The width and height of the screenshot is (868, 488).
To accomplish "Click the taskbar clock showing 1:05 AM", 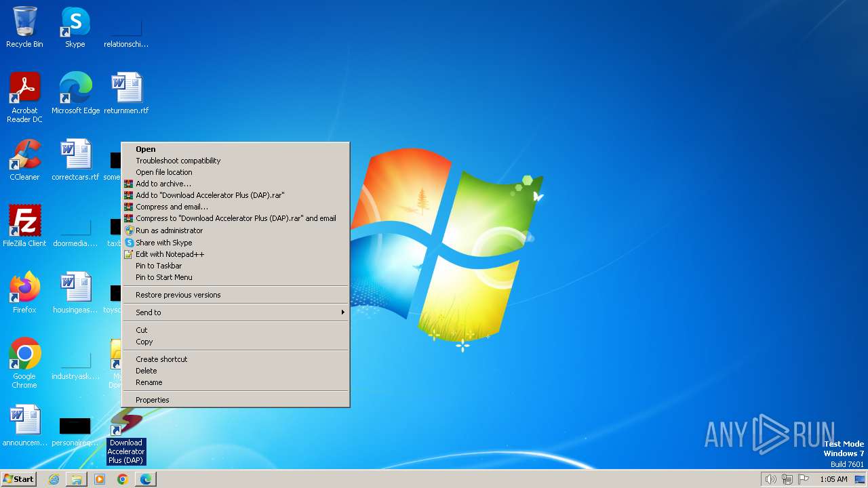I will pyautogui.click(x=833, y=479).
